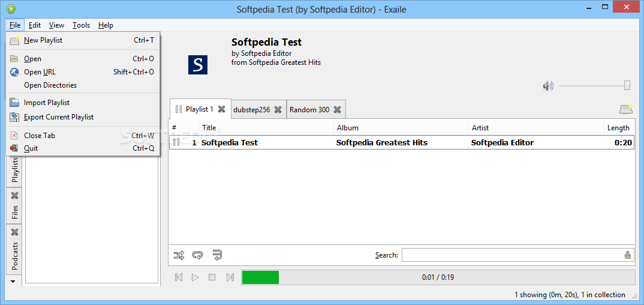
Task: Click the 0:20 length cell
Action: (624, 143)
